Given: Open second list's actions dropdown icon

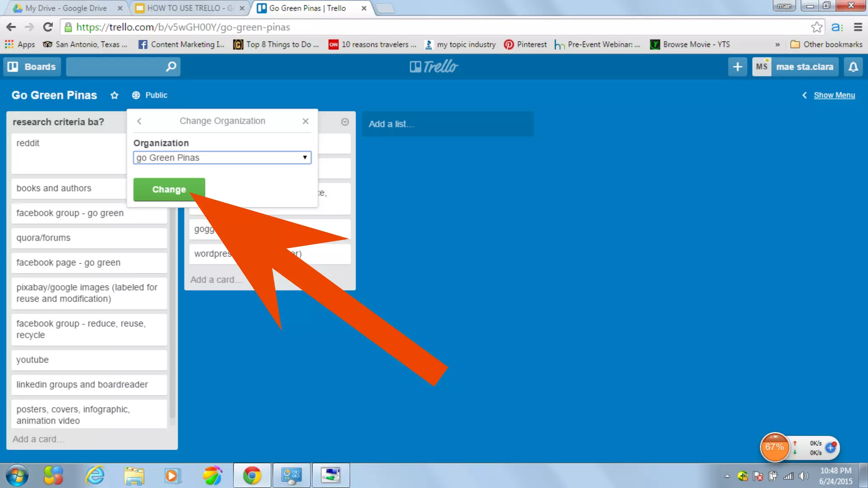Looking at the screenshot, I should pyautogui.click(x=345, y=122).
